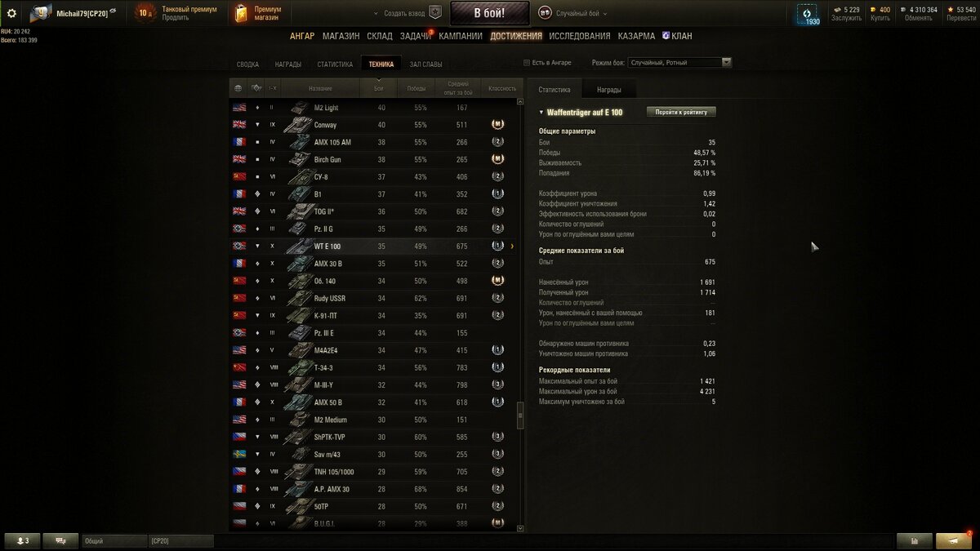Image resolution: width=980 pixels, height=551 pixels.
Task: Click the Перейти к рейтингу button
Action: click(x=681, y=112)
